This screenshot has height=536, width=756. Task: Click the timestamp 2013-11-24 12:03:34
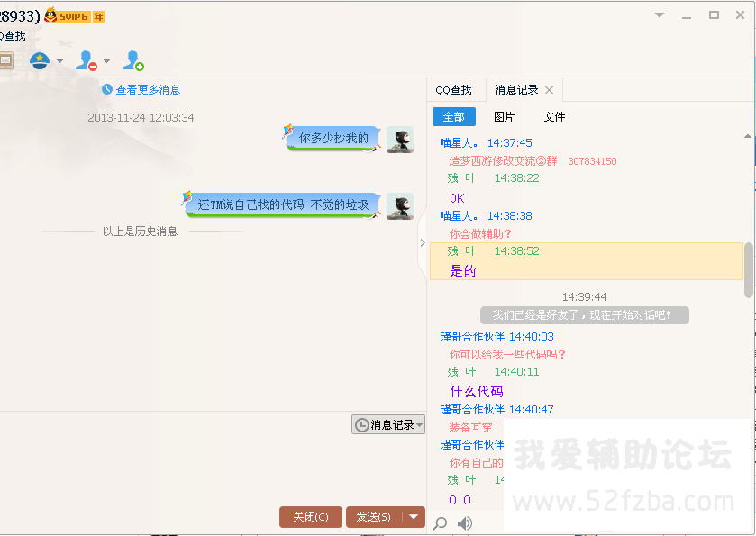coord(141,118)
